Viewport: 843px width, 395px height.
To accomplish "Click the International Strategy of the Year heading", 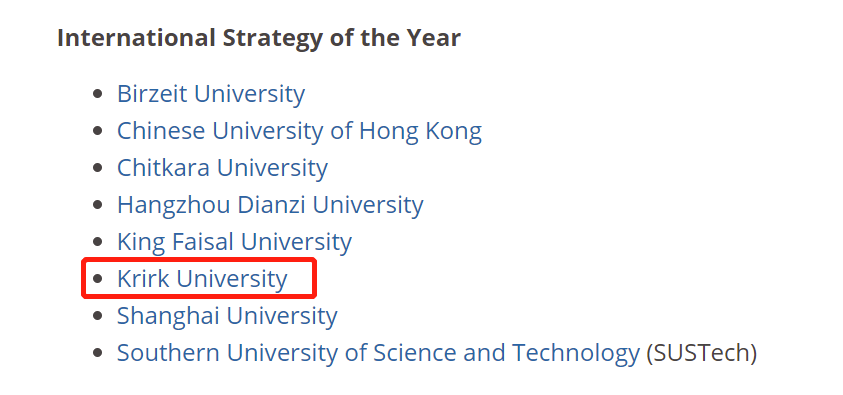I will pyautogui.click(x=259, y=39).
